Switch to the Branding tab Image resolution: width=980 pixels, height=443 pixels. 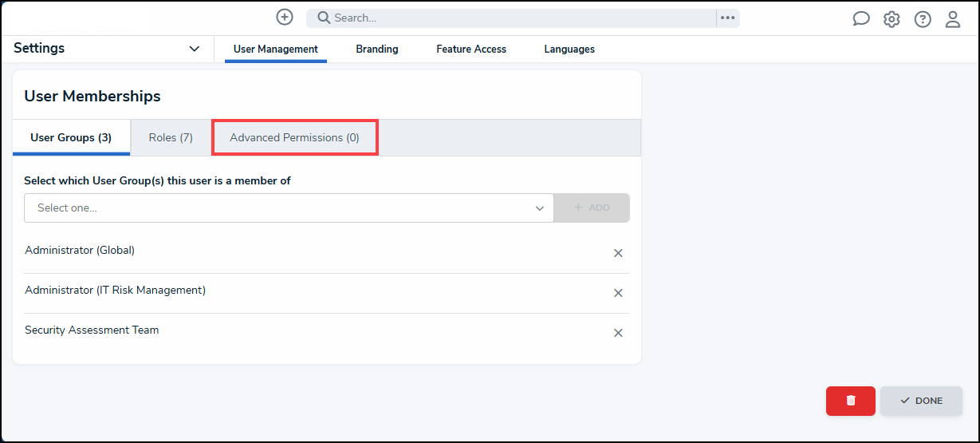point(377,49)
